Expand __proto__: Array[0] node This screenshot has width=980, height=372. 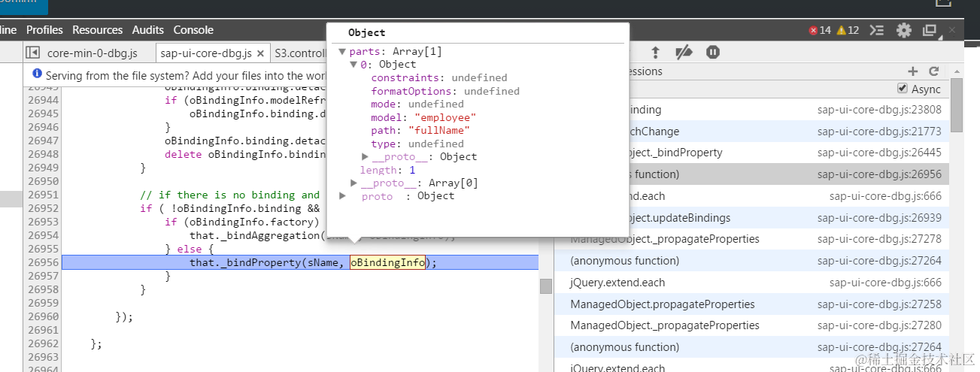354,183
